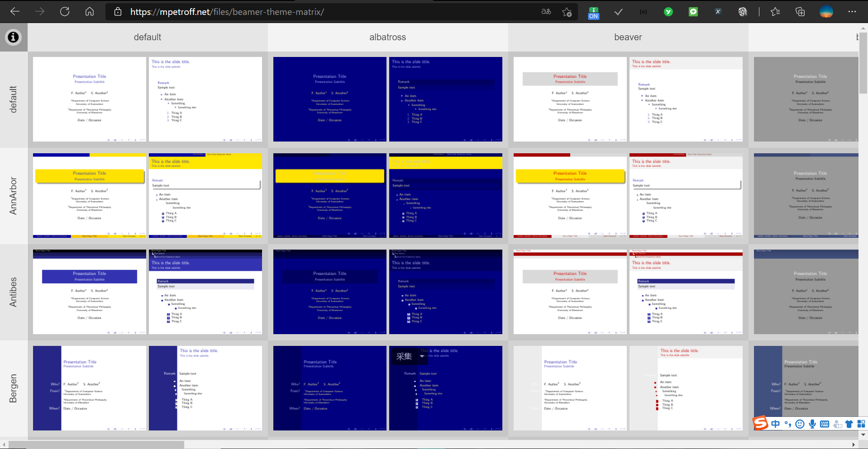Go back to the previous page
The image size is (868, 449).
point(15,12)
